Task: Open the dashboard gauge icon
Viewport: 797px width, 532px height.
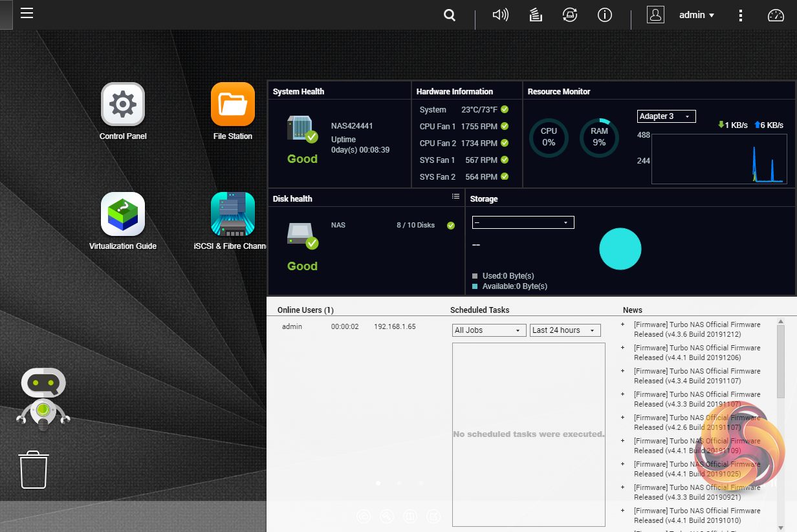Action: [x=775, y=16]
